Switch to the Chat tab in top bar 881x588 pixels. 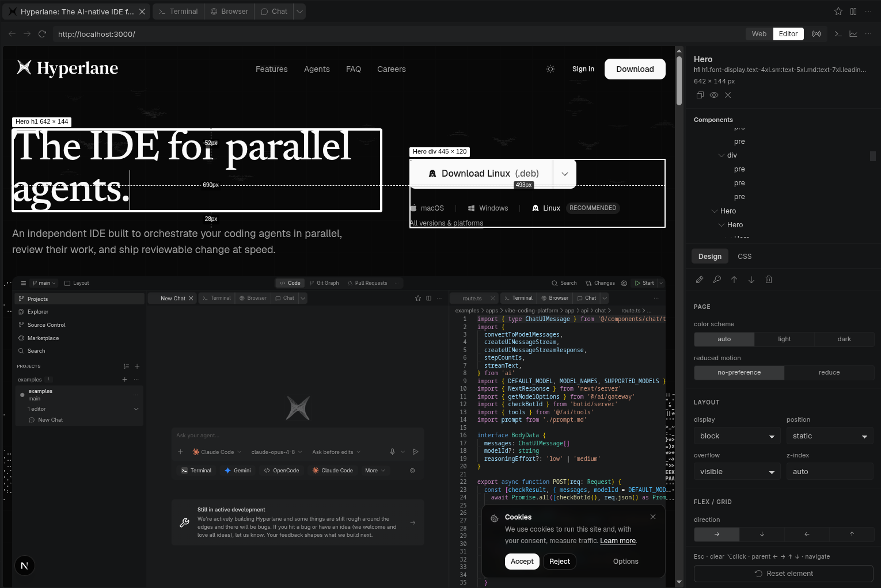tap(274, 12)
